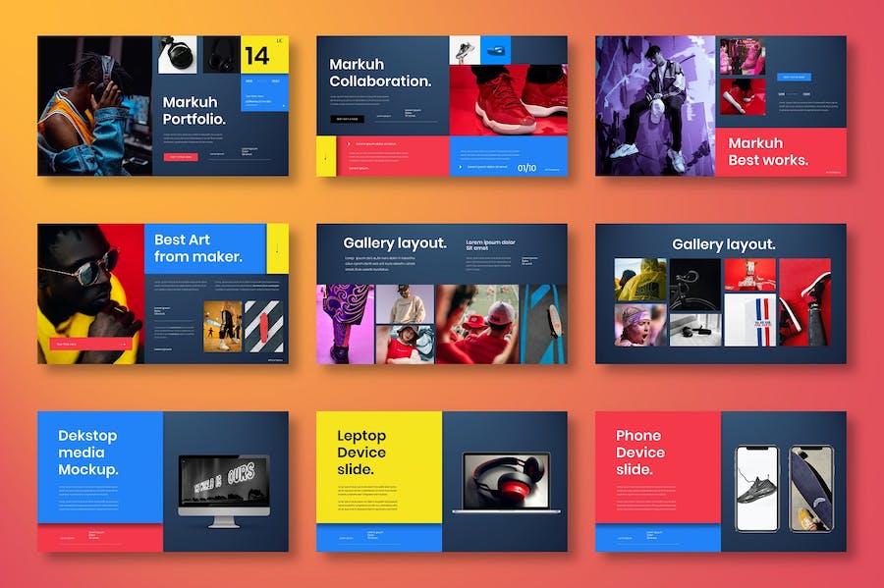Click the "Dekstop media Mockup." heading
884x588 pixels.
point(88,453)
